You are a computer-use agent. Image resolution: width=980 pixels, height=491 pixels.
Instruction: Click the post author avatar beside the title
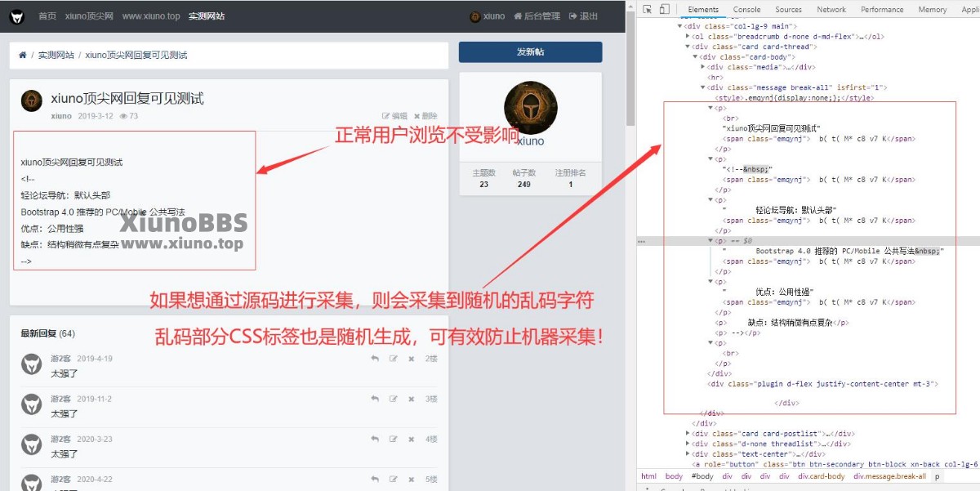[x=32, y=100]
